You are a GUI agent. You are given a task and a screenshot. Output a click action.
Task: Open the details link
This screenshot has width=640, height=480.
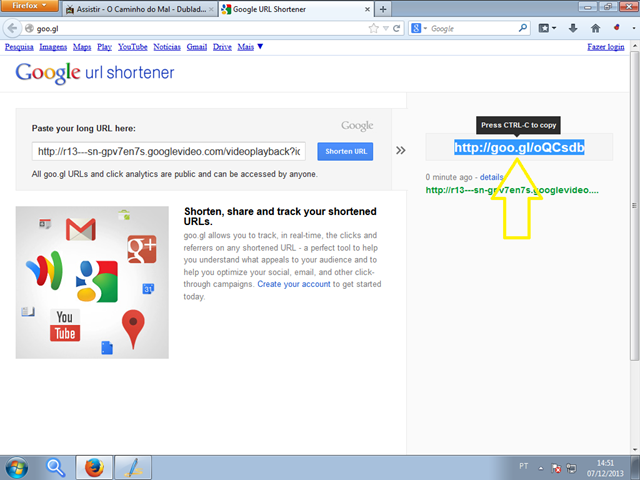(x=491, y=177)
